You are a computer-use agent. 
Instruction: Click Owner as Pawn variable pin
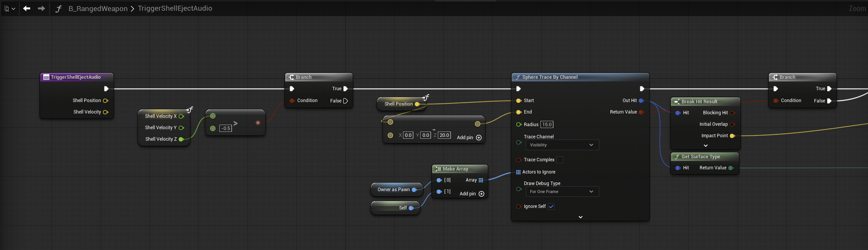(414, 190)
